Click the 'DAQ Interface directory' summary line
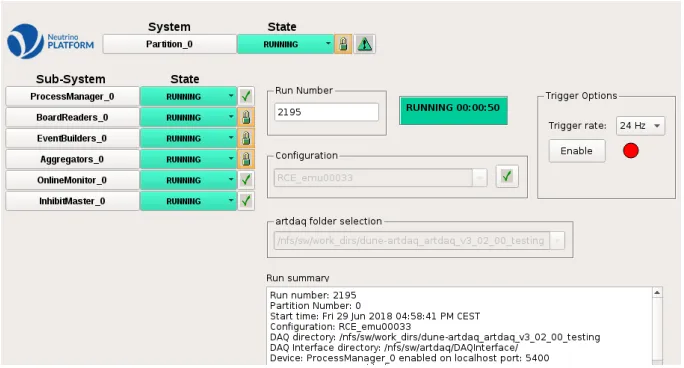The height and width of the screenshot is (368, 684). coord(394,348)
